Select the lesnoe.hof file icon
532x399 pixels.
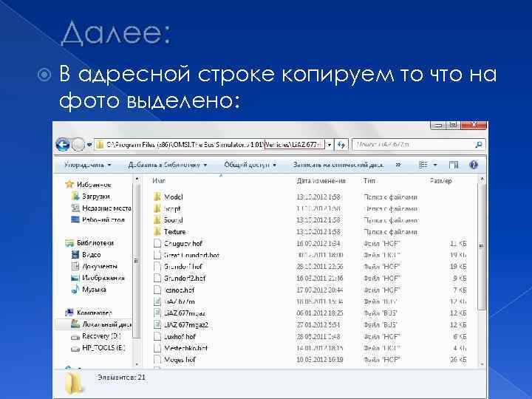pos(157,290)
